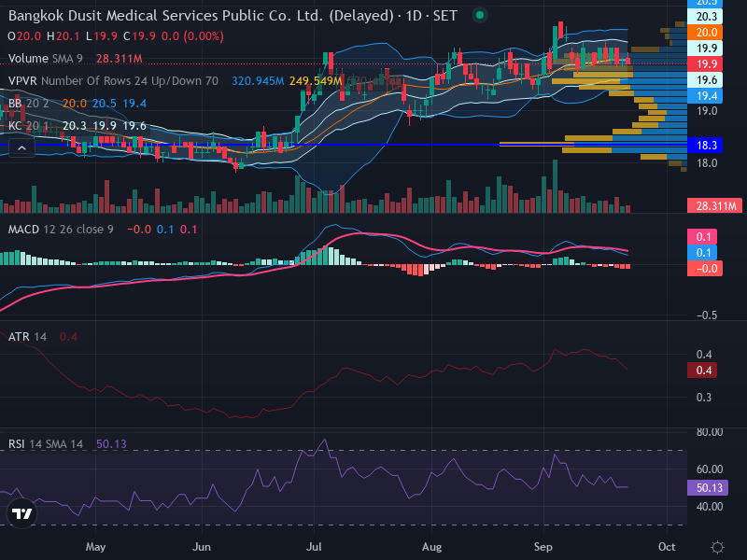This screenshot has height=560, width=747.
Task: Click the green market status dot
Action: tap(480, 15)
